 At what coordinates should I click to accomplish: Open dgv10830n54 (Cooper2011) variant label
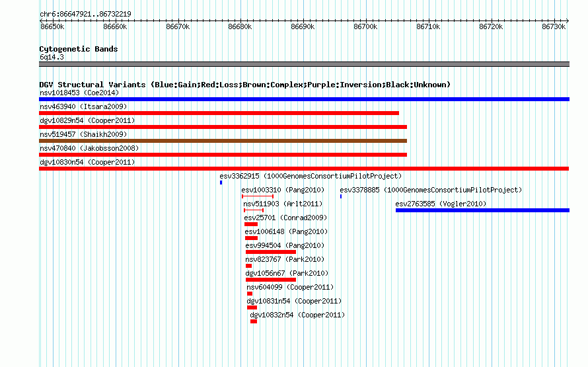[87, 162]
